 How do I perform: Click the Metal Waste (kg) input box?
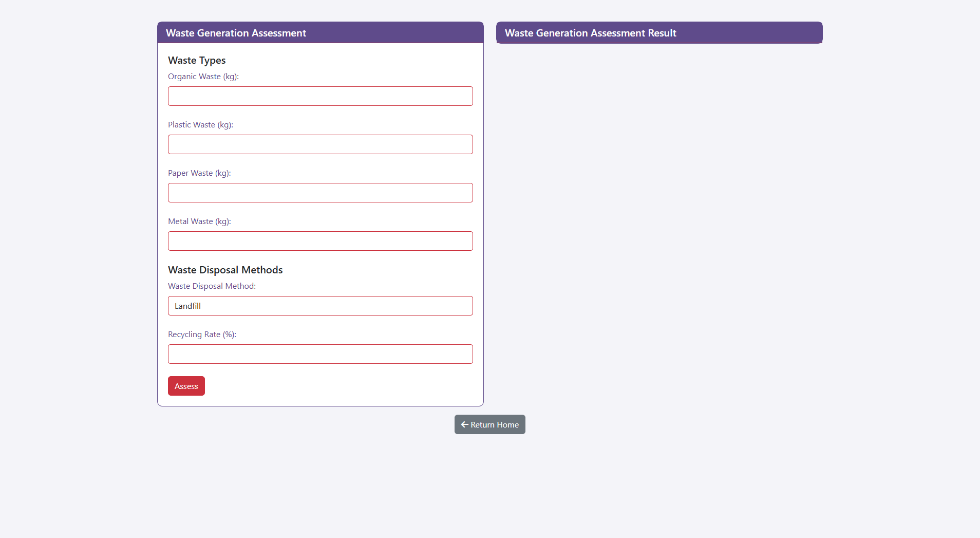[320, 241]
